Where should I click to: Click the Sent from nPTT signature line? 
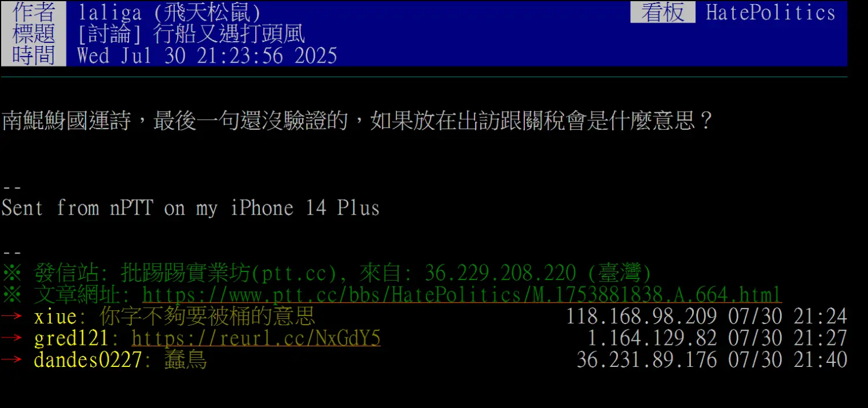point(190,208)
